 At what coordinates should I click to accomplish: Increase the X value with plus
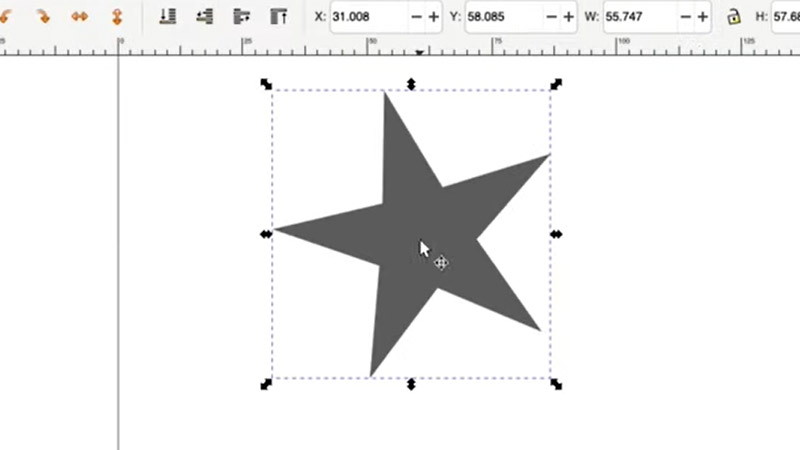[434, 17]
